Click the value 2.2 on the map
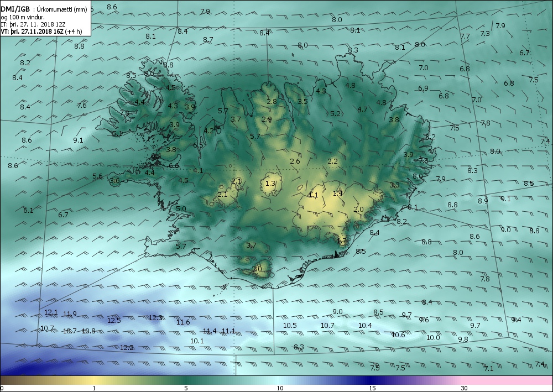Image resolution: width=553 pixels, height=392 pixels. point(332,161)
